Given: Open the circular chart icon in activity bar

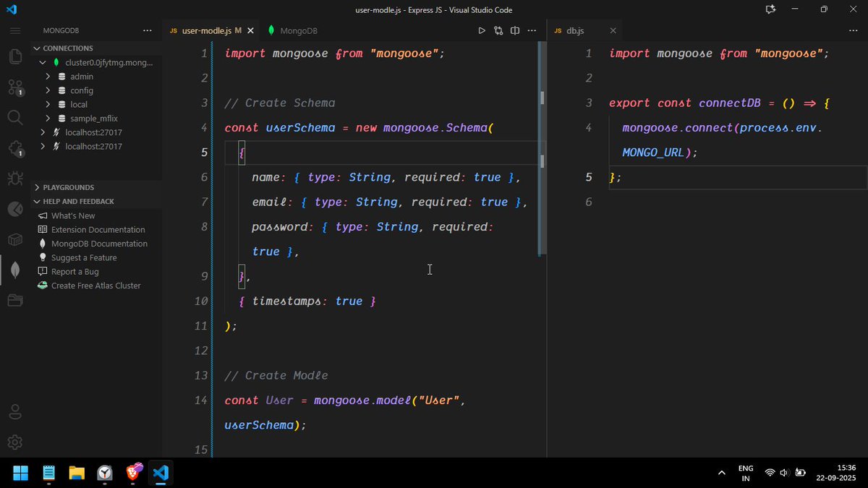Looking at the screenshot, I should coord(15,209).
